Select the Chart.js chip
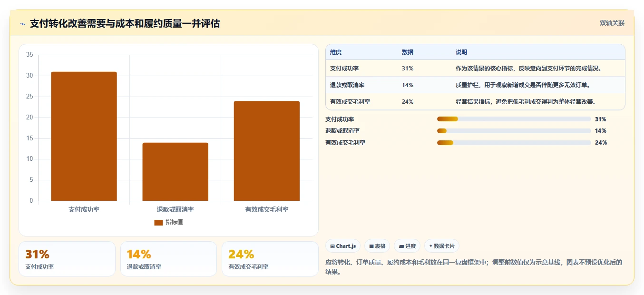Viewport: 644px width, 295px height. (343, 246)
